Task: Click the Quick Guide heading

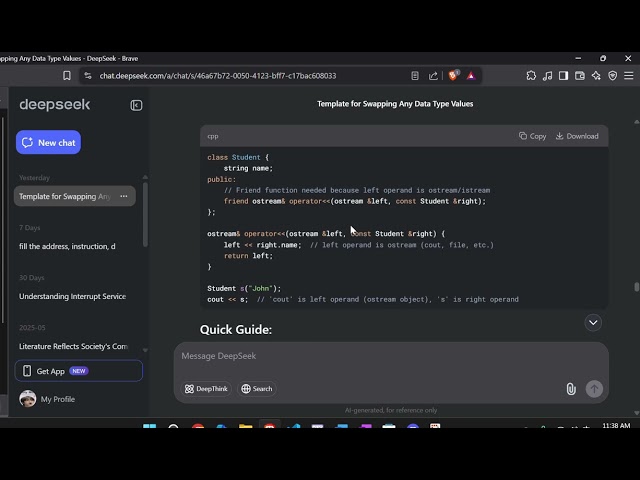Action: tap(236, 329)
